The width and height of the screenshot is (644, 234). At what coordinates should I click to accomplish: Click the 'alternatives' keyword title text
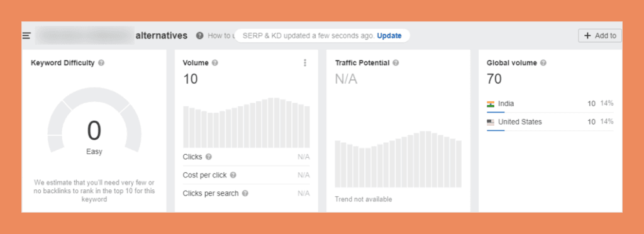click(162, 36)
